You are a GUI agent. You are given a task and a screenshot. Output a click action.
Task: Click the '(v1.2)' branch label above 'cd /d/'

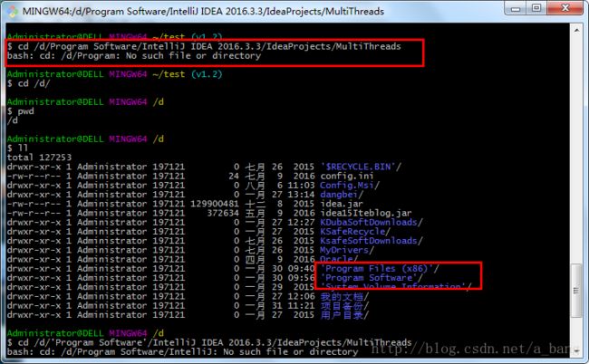[207, 74]
